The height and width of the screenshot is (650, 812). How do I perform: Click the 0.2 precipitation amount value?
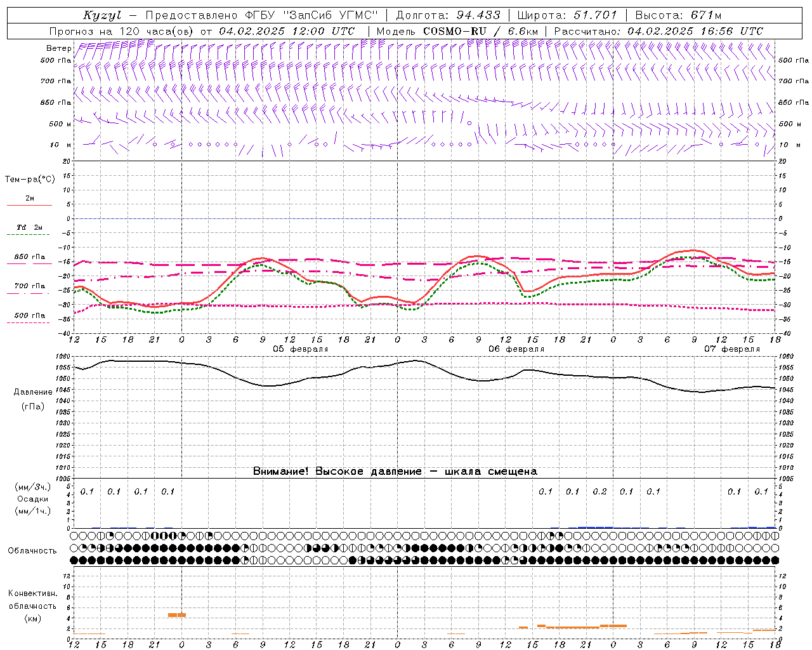[x=599, y=492]
